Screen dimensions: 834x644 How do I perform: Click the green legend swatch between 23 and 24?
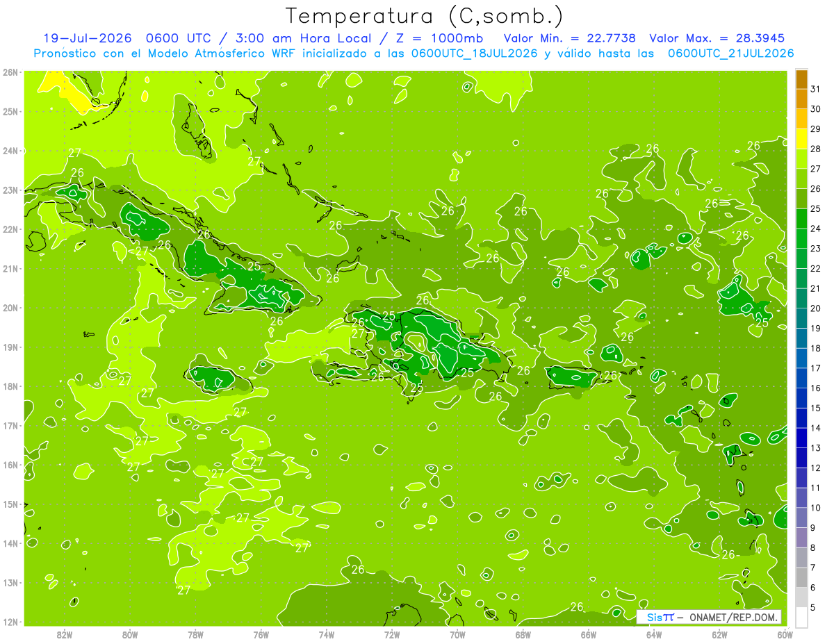coord(801,238)
